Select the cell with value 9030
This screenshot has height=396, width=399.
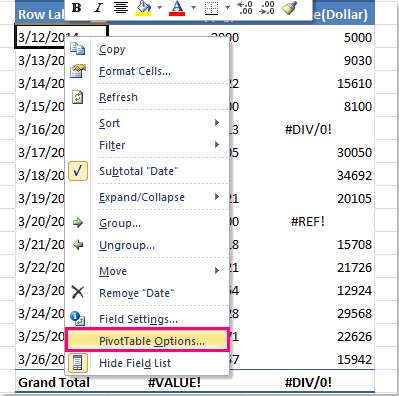click(x=358, y=61)
